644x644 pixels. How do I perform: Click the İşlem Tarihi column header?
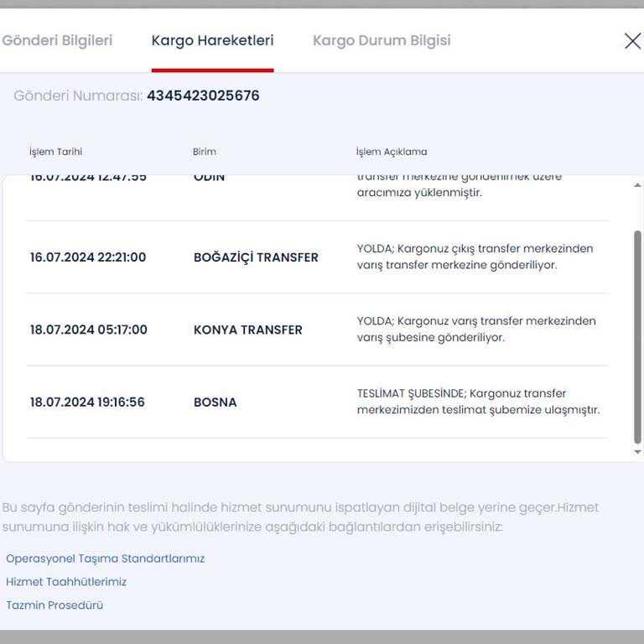tap(56, 152)
